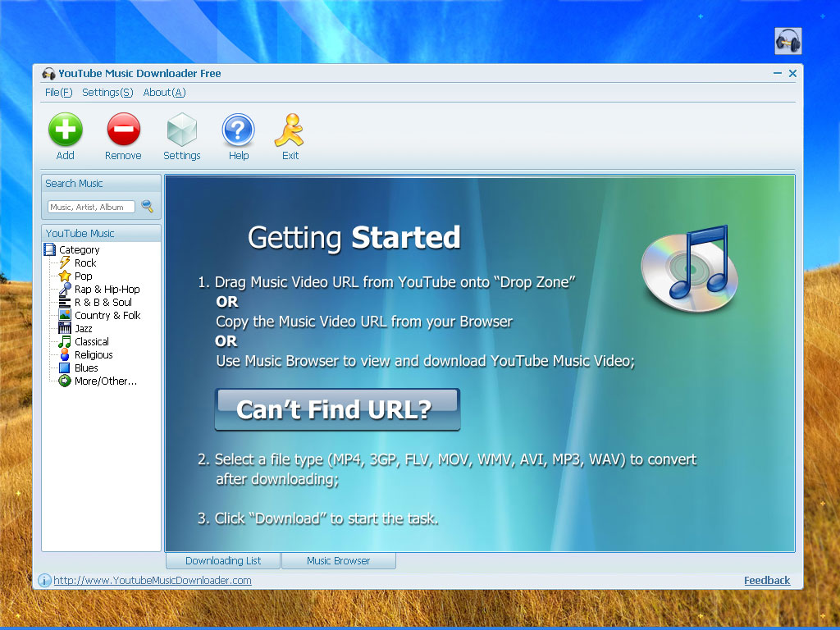Viewport: 840px width, 630px height.
Task: Click the Exit running man icon
Action: (290, 130)
